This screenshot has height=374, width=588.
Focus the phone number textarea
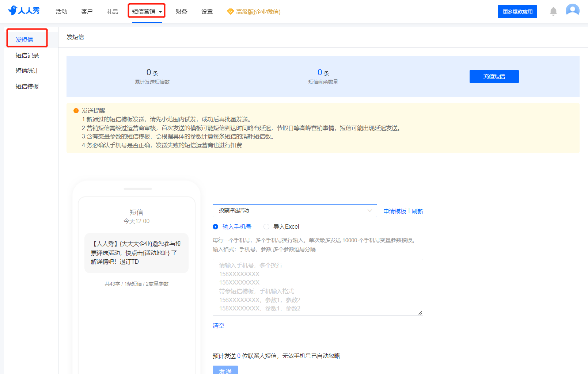318,287
